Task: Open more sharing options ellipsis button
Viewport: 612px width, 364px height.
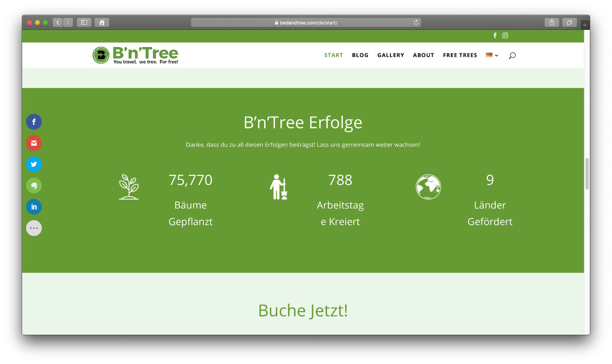Action: (34, 228)
